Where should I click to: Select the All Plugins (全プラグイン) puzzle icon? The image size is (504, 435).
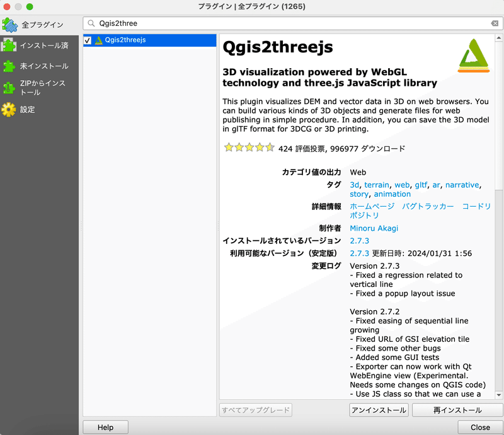[10, 25]
